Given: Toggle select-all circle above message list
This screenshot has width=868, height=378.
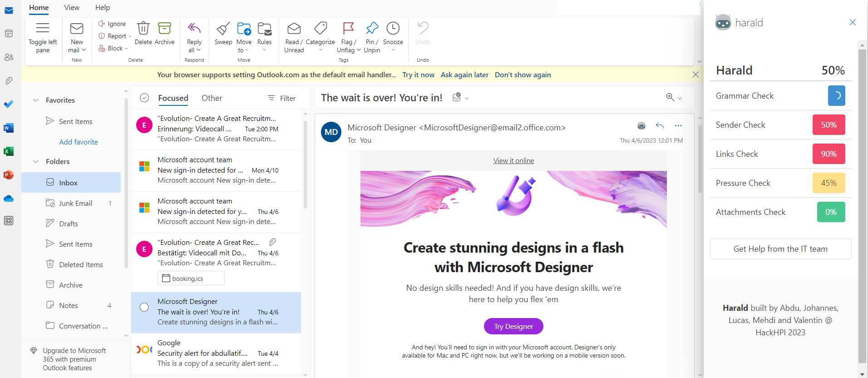Looking at the screenshot, I should pyautogui.click(x=144, y=98).
